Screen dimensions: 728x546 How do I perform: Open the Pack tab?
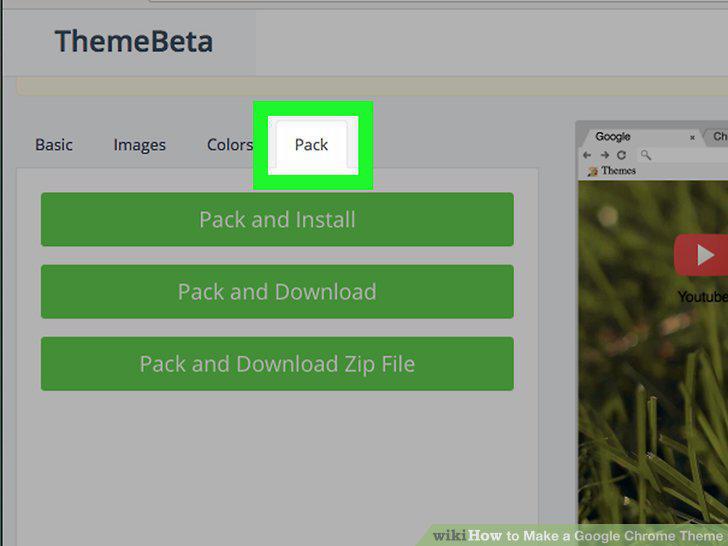(312, 145)
